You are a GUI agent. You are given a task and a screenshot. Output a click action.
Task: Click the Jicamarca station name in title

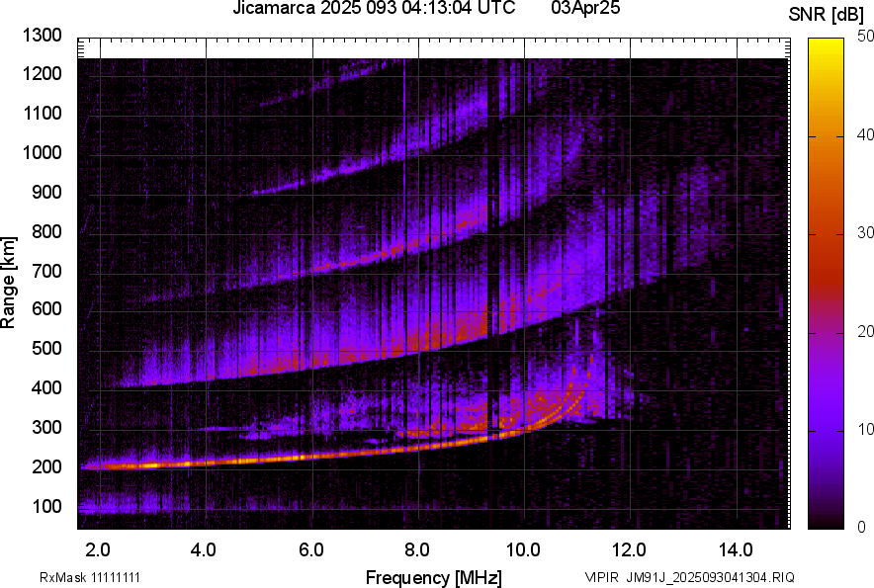270,10
